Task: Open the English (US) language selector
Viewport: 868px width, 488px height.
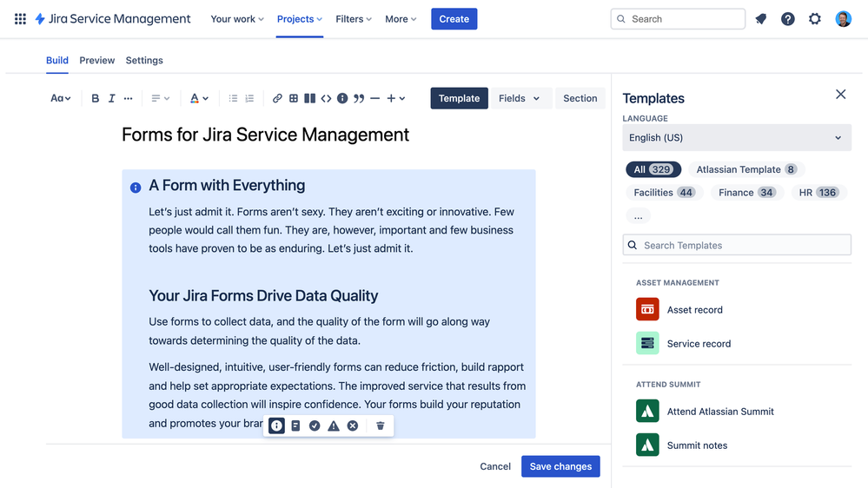Action: point(737,137)
